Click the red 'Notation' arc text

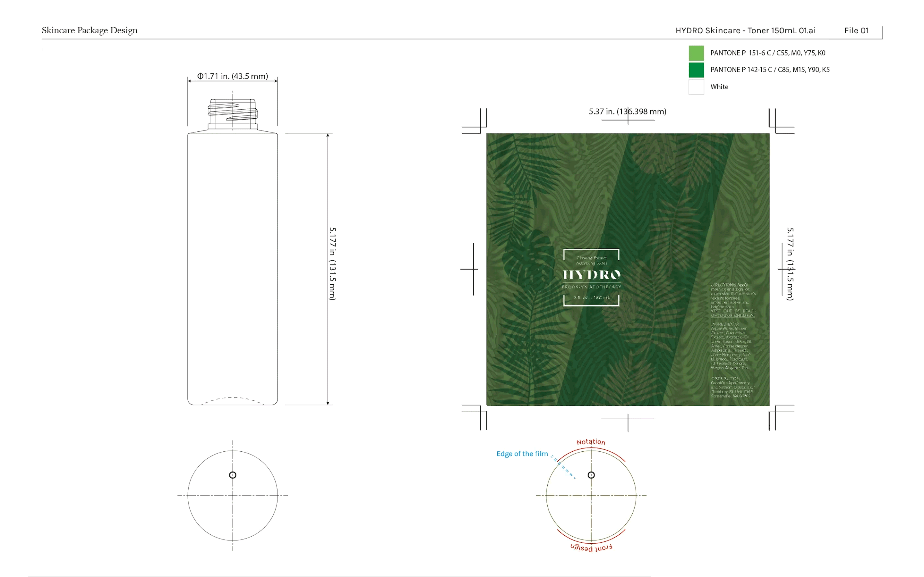[x=591, y=442]
